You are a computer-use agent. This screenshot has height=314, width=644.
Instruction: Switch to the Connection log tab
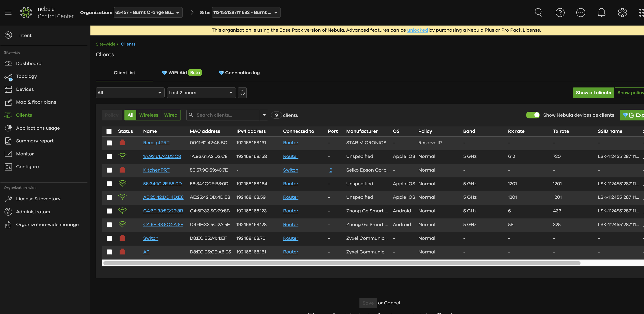[239, 73]
